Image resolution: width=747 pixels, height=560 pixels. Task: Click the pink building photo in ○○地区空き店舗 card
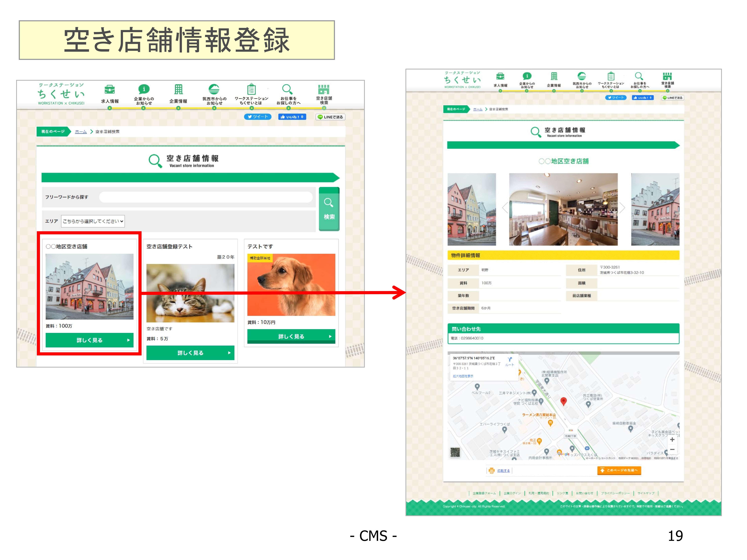90,287
